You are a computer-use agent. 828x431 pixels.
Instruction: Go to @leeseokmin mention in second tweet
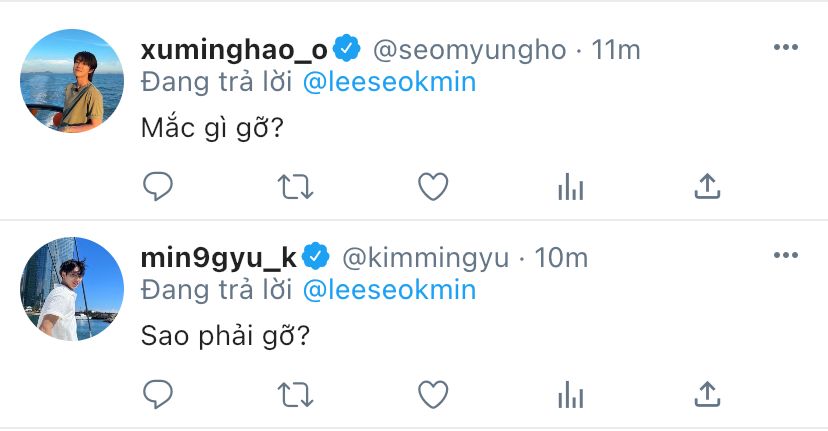[x=389, y=289]
